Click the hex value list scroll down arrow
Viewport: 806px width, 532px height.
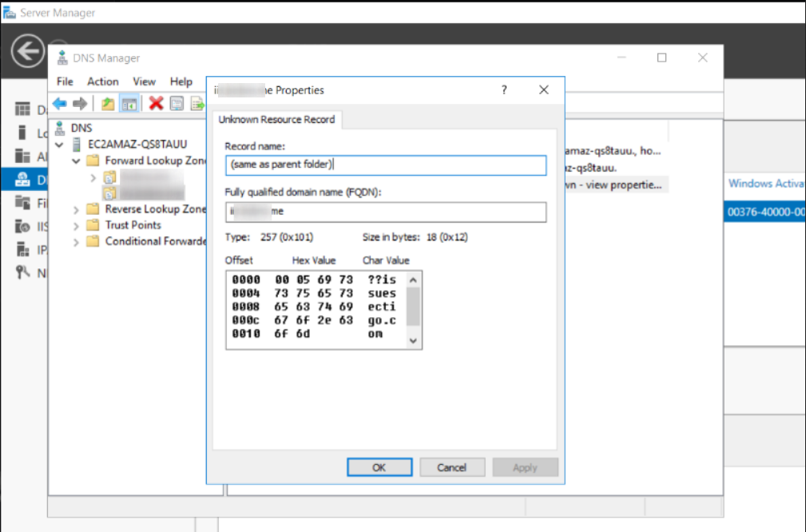(x=413, y=341)
